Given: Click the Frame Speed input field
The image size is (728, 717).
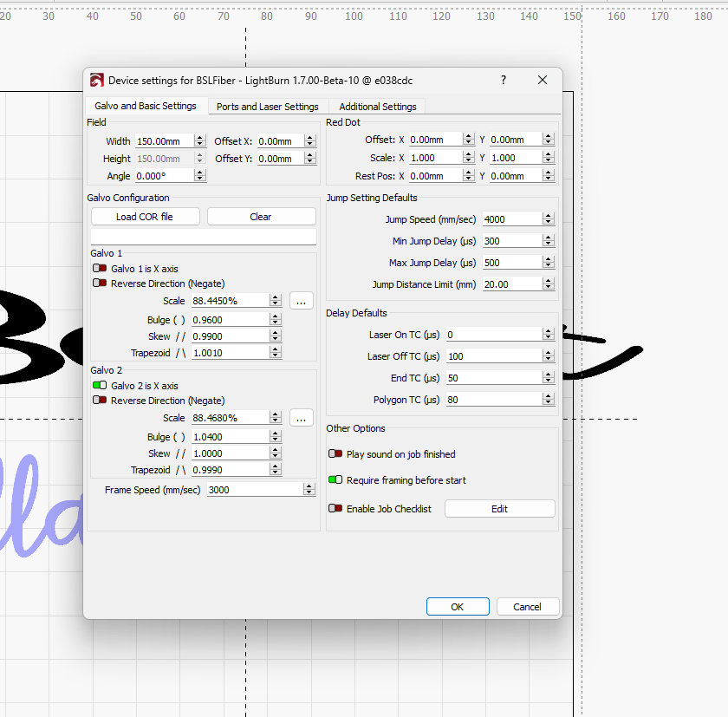Looking at the screenshot, I should pyautogui.click(x=255, y=490).
